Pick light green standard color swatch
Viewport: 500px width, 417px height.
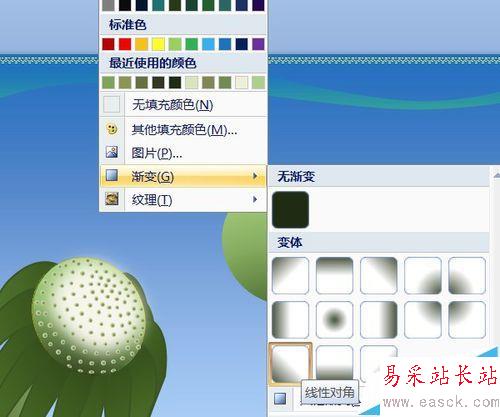(x=175, y=44)
